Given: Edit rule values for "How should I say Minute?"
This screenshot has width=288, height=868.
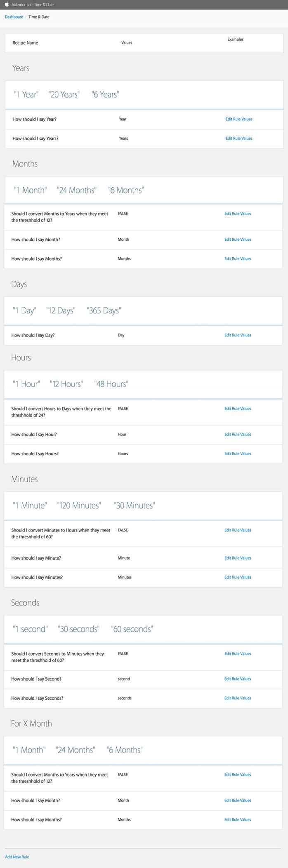Looking at the screenshot, I should [238, 558].
